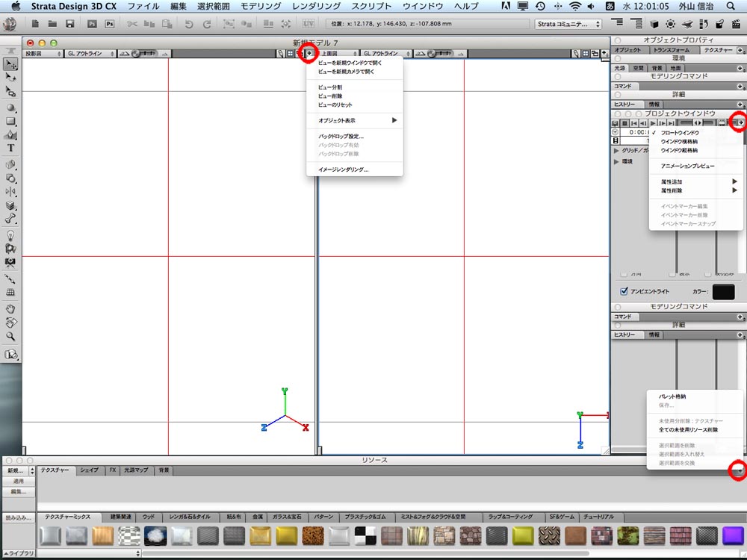
Task: Click the paint bucket icon in top toolbar
Action: point(720,24)
